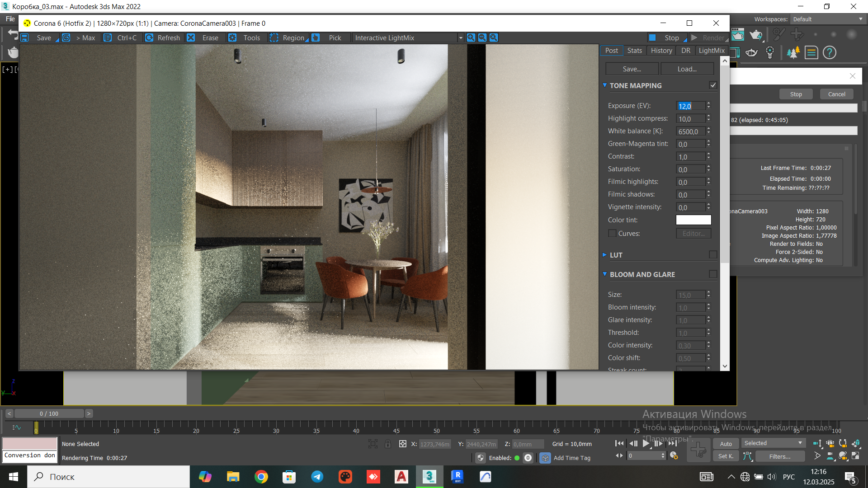Toggle Auto key mode
Screen dimensions: 868x488
click(x=726, y=444)
